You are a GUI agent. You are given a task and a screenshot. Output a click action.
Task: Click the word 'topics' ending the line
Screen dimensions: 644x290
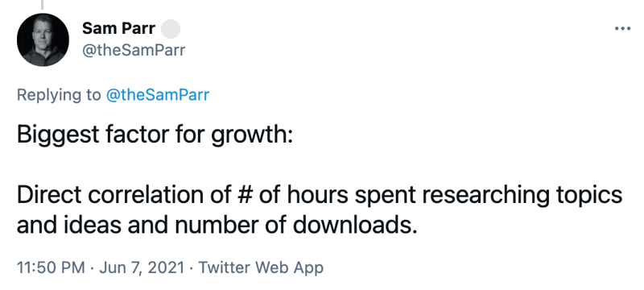tap(588, 196)
